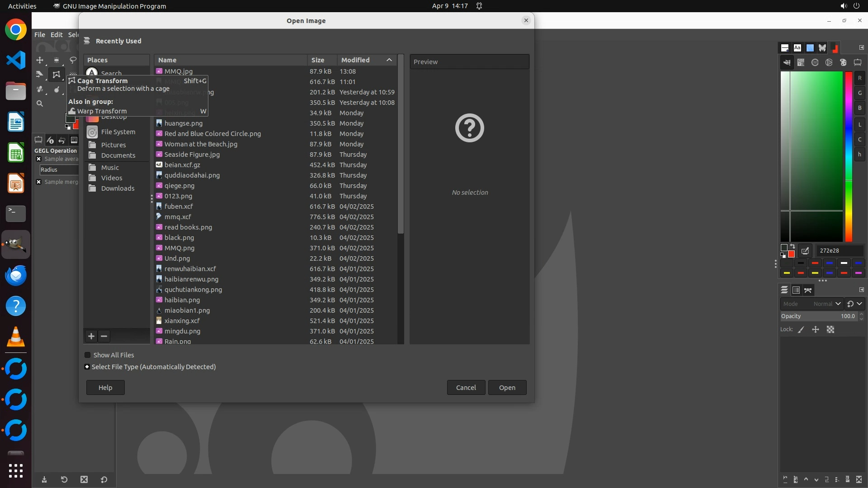Click the Cancel button
The width and height of the screenshot is (868, 488).
pos(466,388)
